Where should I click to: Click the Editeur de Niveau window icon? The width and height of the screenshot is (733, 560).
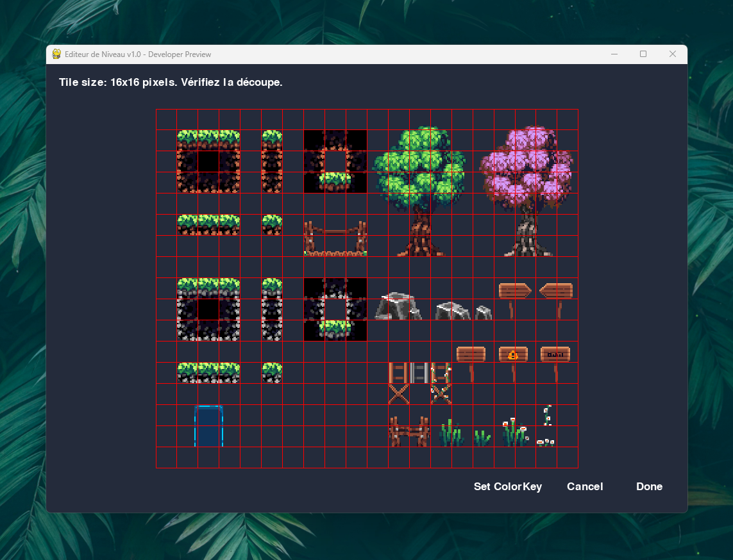[56, 54]
